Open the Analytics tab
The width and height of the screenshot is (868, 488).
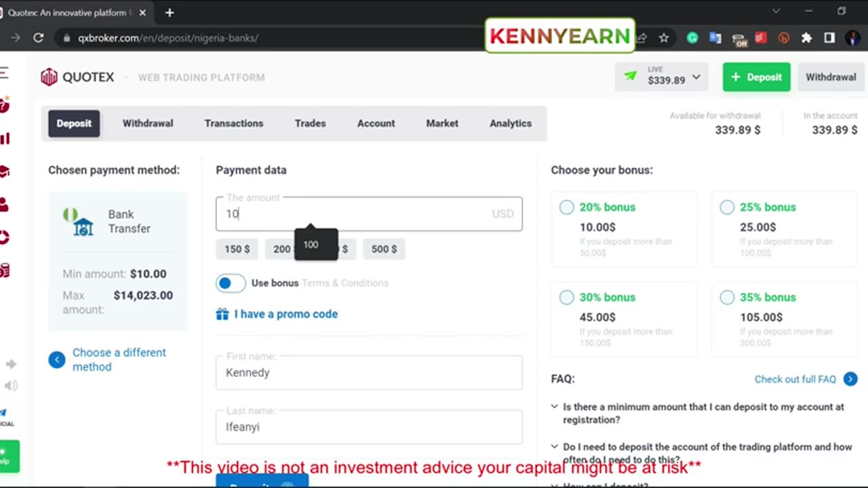(x=511, y=123)
